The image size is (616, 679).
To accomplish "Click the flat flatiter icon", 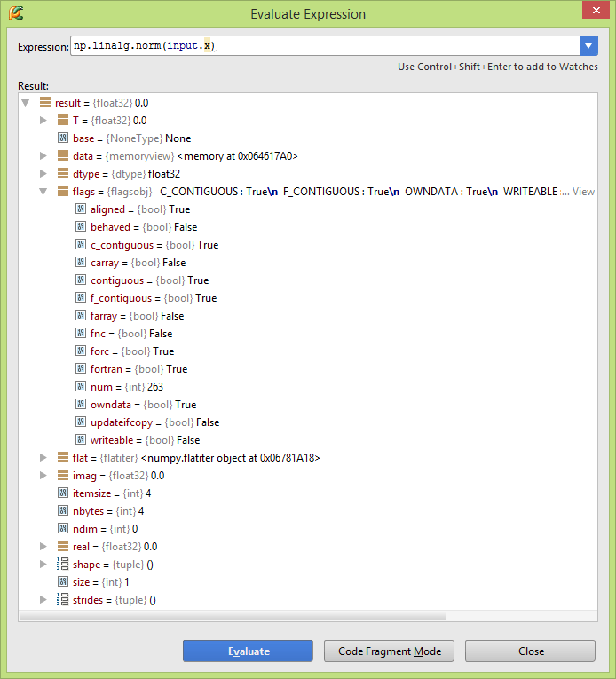I will (x=63, y=457).
